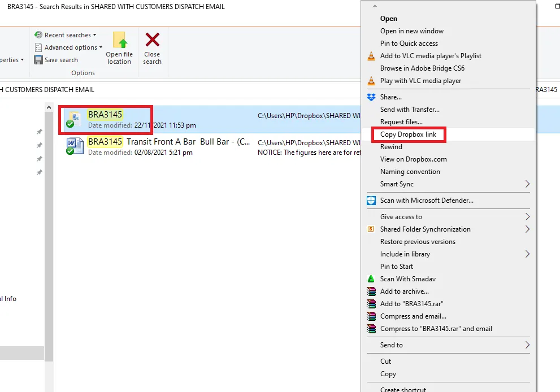
Task: Click the context menu scroll-up arrow
Action: pyautogui.click(x=375, y=6)
